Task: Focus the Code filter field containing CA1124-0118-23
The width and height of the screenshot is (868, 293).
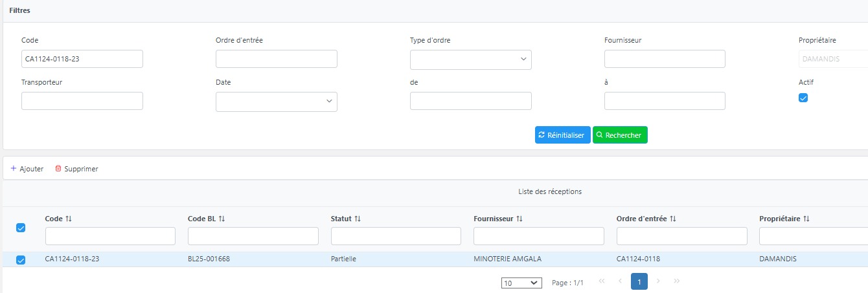Action: point(82,59)
